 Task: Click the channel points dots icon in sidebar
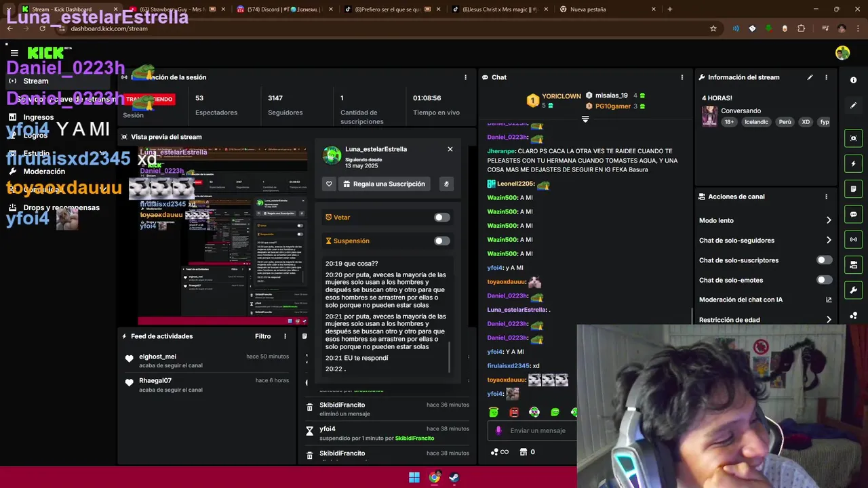pyautogui.click(x=853, y=315)
